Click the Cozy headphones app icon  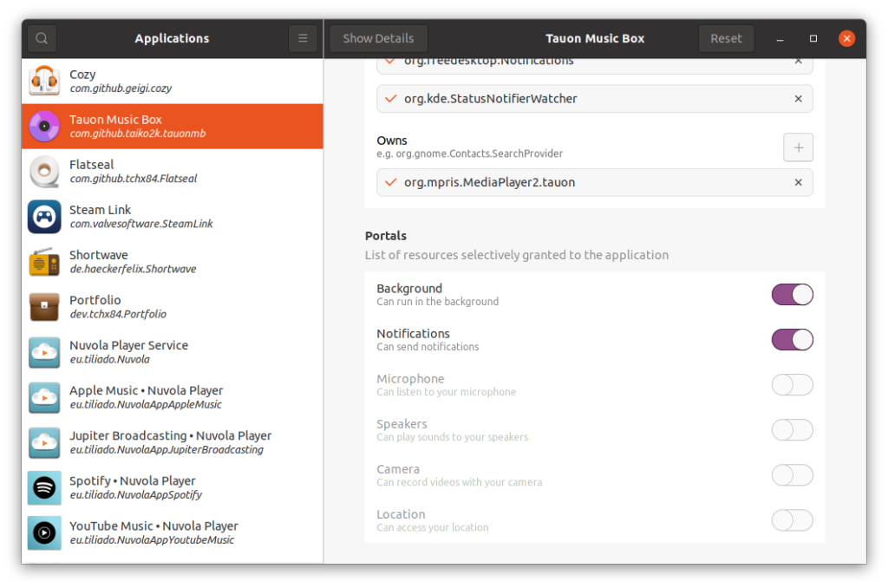[44, 81]
